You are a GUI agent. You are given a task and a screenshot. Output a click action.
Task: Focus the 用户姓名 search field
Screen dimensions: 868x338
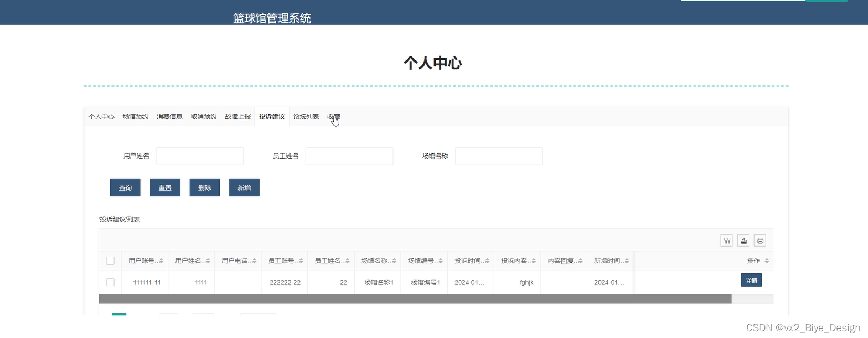[x=200, y=156]
